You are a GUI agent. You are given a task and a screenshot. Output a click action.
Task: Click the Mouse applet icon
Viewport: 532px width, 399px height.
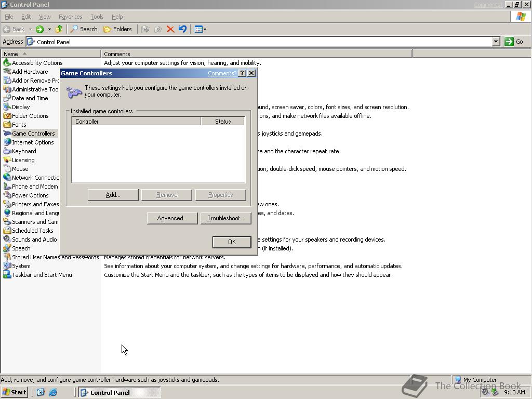coord(7,169)
